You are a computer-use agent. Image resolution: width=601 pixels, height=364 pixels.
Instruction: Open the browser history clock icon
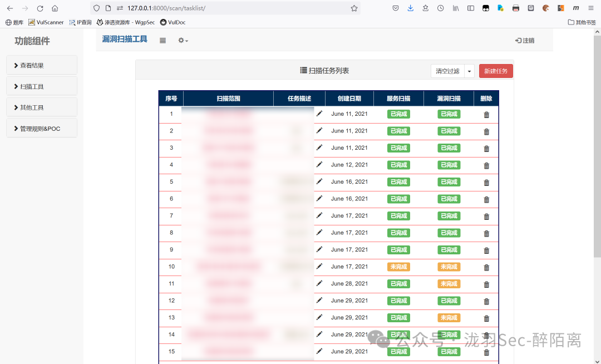click(440, 8)
